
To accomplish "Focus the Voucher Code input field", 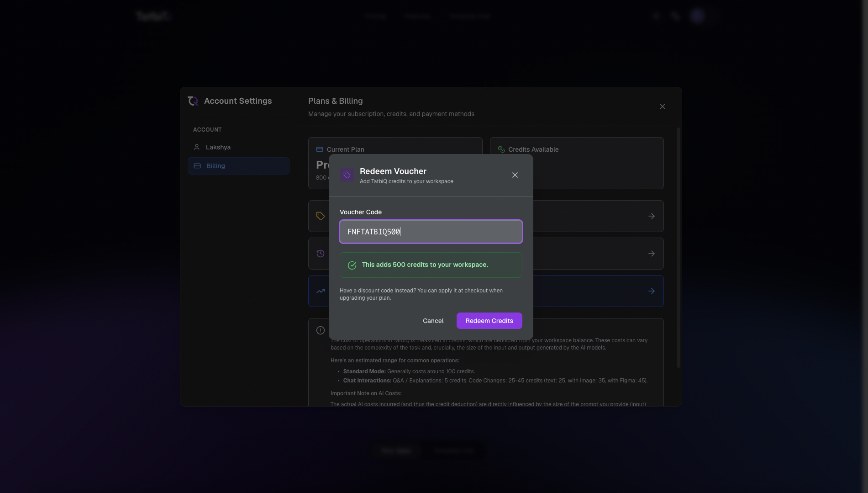I will click(x=431, y=232).
